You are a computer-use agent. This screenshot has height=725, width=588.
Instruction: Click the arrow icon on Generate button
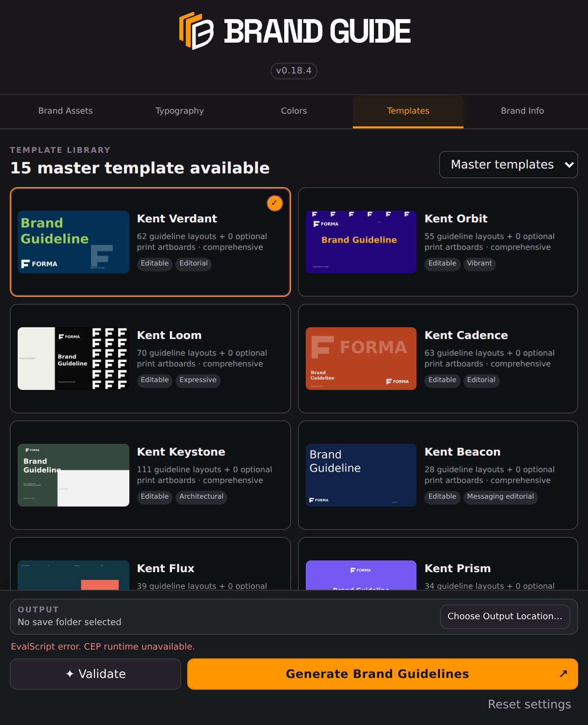pos(563,674)
